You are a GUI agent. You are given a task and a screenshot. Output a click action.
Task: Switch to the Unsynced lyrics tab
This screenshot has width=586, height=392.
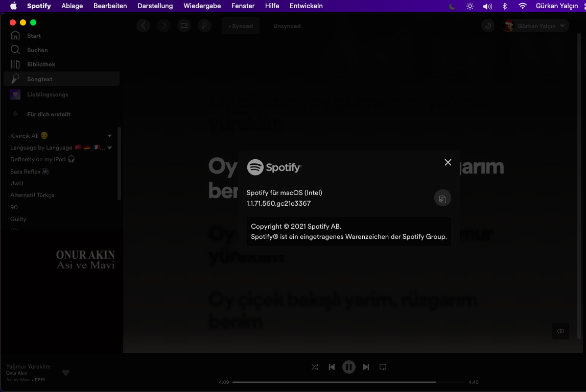click(x=287, y=26)
